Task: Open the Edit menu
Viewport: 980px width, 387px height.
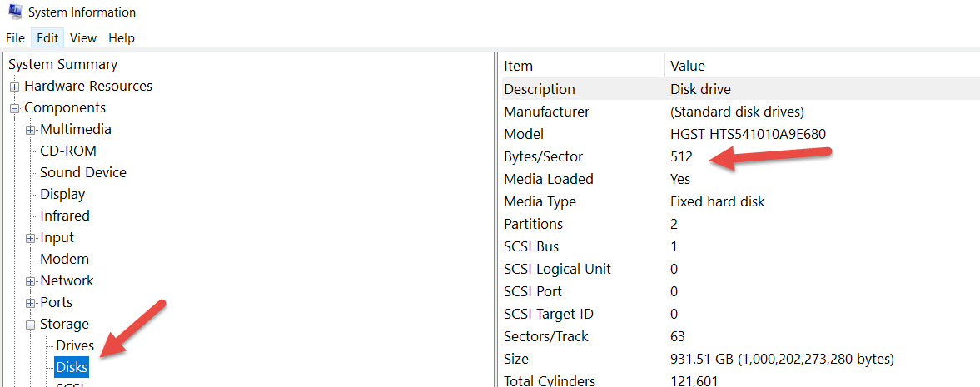Action: tap(47, 38)
